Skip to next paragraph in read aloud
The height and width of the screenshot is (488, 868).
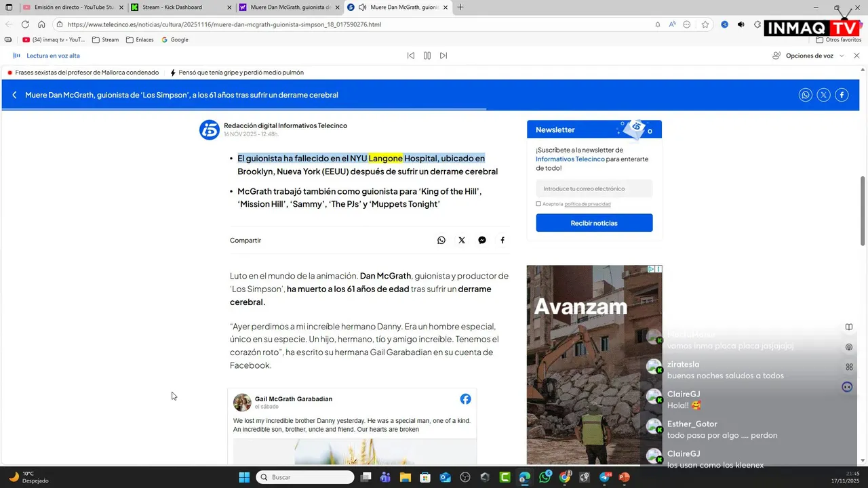tap(443, 56)
